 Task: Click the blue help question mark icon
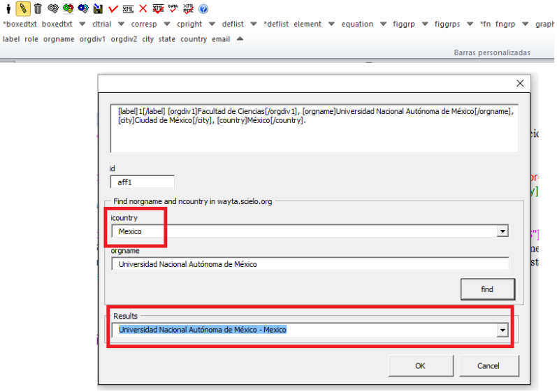pyautogui.click(x=203, y=9)
